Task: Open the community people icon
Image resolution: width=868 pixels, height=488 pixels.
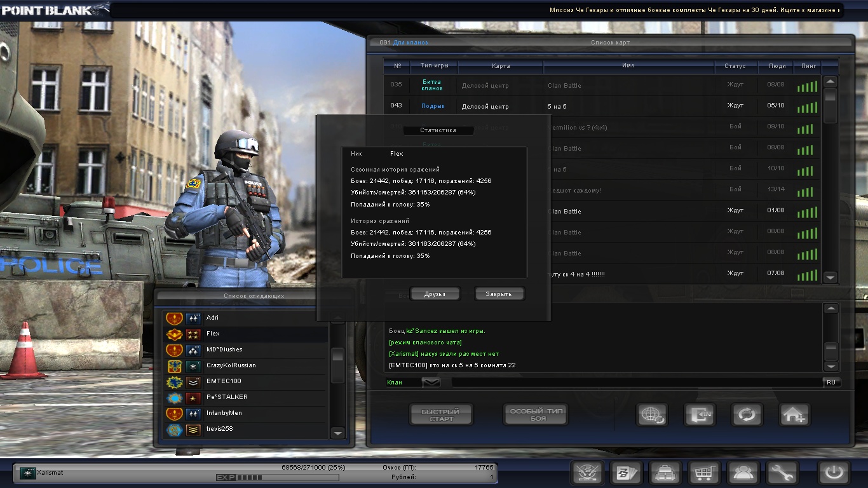Action: [743, 473]
